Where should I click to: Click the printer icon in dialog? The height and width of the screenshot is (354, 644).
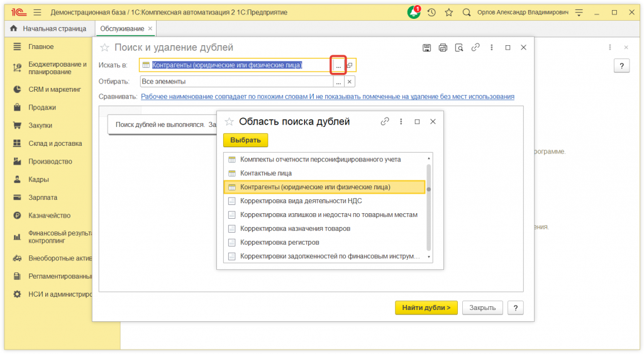pyautogui.click(x=443, y=48)
